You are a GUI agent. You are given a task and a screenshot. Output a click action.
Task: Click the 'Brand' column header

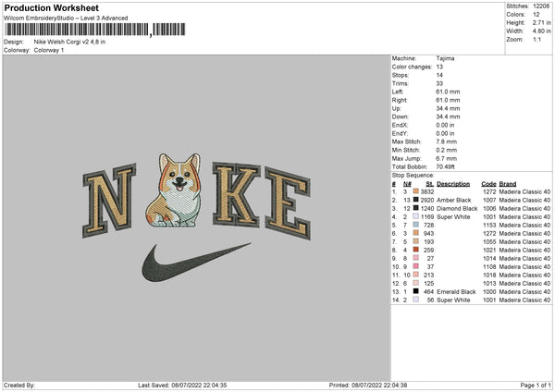(x=508, y=184)
